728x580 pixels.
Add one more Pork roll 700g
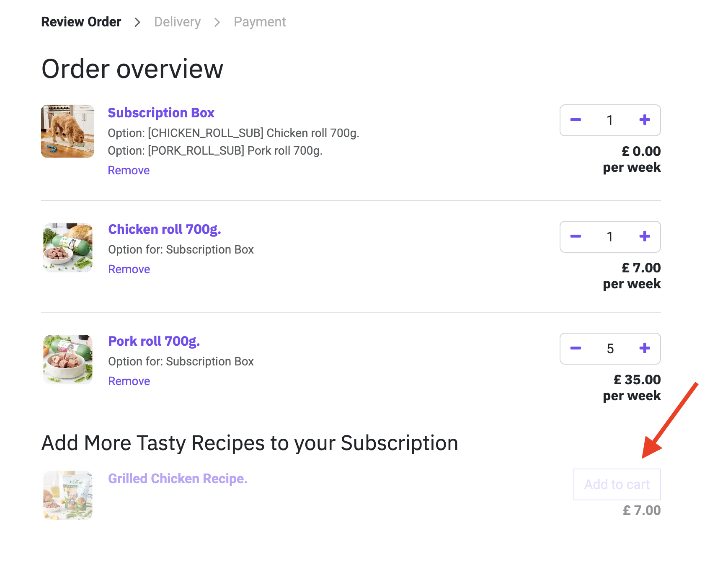(x=645, y=349)
